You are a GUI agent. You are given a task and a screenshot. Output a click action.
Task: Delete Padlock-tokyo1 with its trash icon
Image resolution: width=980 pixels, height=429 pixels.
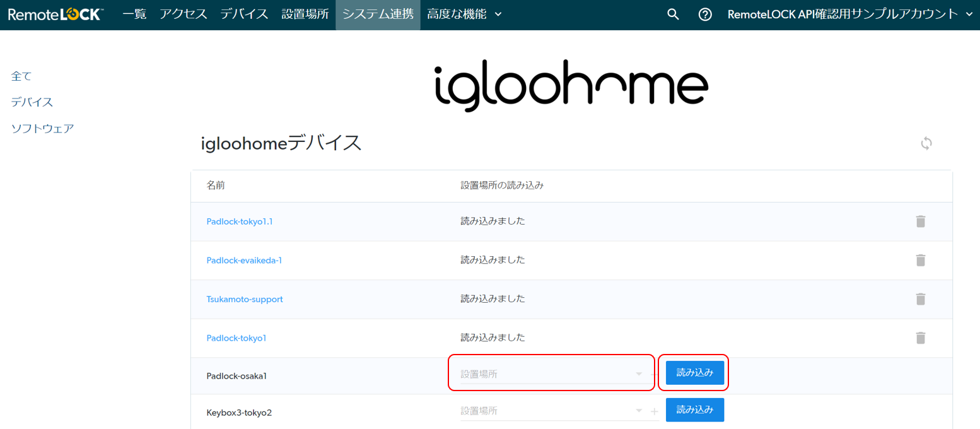click(921, 338)
